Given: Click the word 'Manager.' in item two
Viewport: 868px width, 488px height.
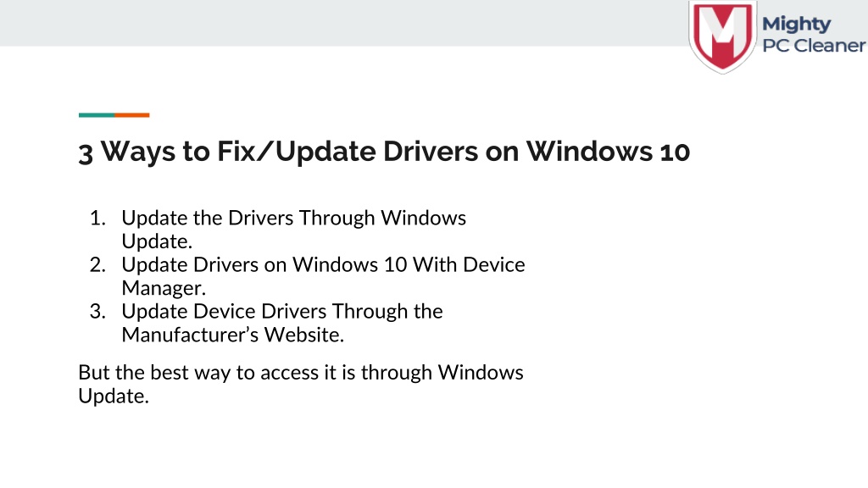Looking at the screenshot, I should click(164, 288).
